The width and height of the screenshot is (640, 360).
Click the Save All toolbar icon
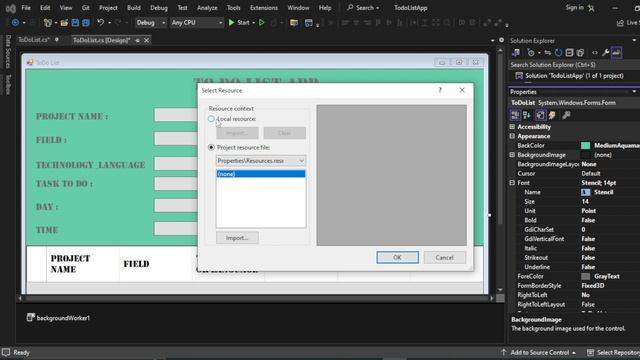tap(86, 23)
